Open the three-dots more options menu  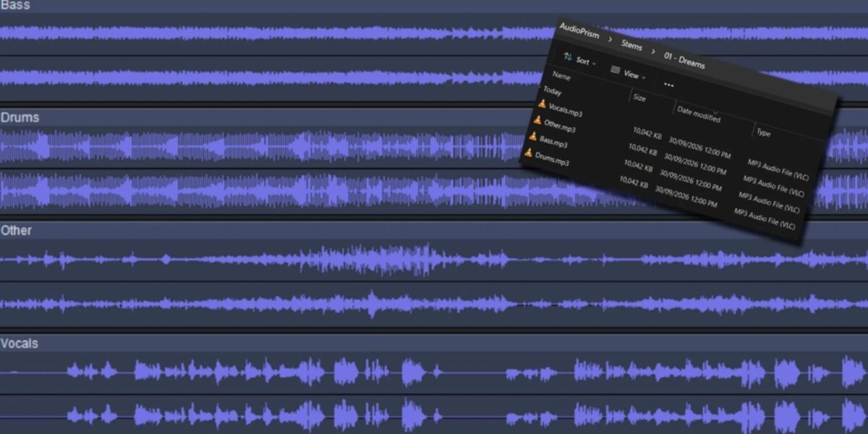pos(668,85)
